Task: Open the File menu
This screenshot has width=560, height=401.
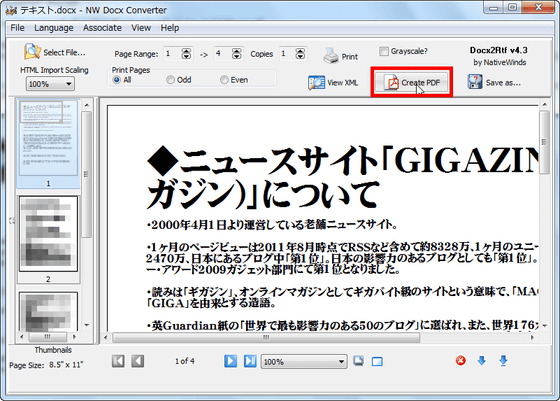Action: [18, 28]
